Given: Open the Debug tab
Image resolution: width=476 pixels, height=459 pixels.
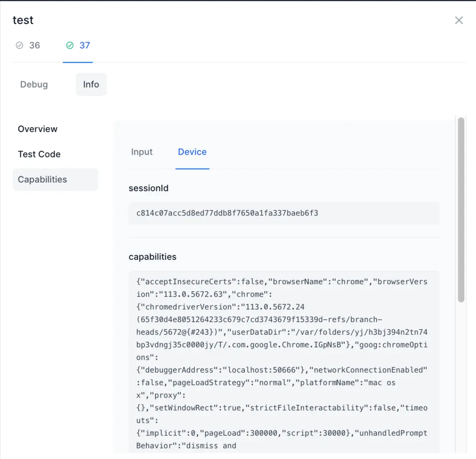Looking at the screenshot, I should tap(34, 84).
